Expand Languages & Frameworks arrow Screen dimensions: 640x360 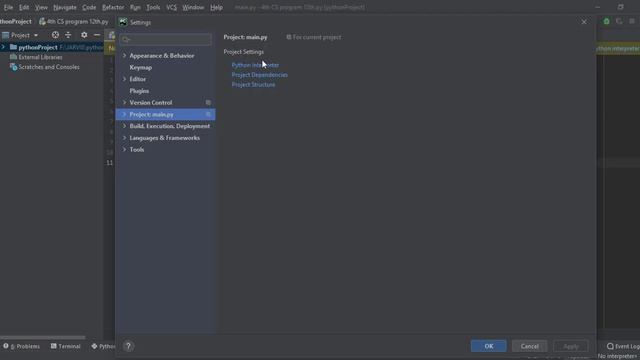124,138
